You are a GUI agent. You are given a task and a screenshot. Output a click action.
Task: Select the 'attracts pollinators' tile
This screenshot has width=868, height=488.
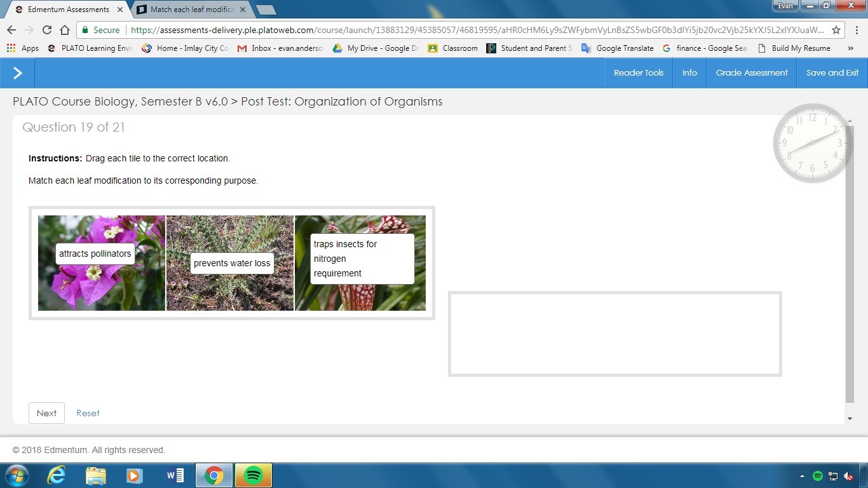95,254
